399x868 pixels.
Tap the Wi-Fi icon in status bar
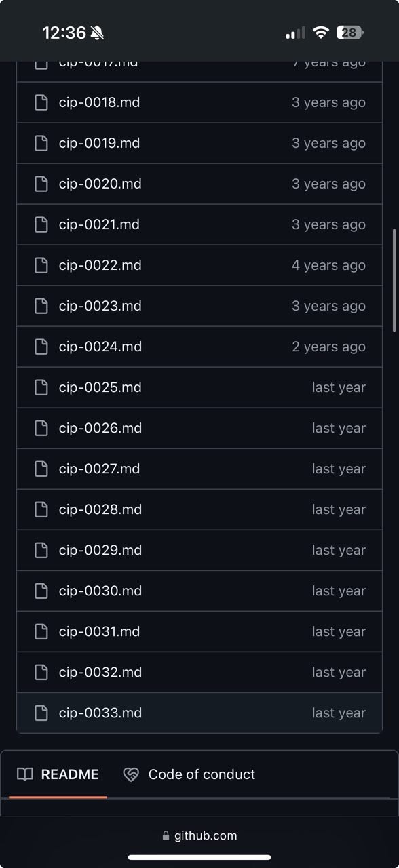[321, 33]
